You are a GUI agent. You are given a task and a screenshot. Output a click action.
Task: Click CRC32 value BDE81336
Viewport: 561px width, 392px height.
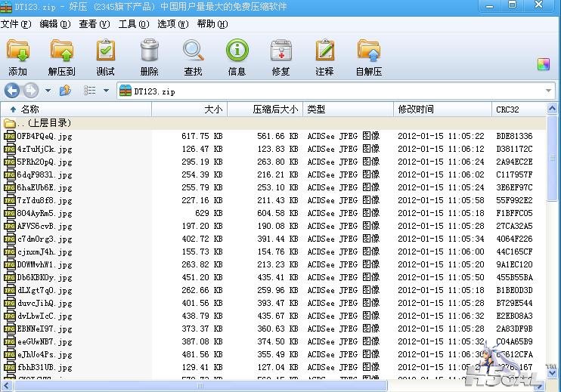tap(514, 136)
